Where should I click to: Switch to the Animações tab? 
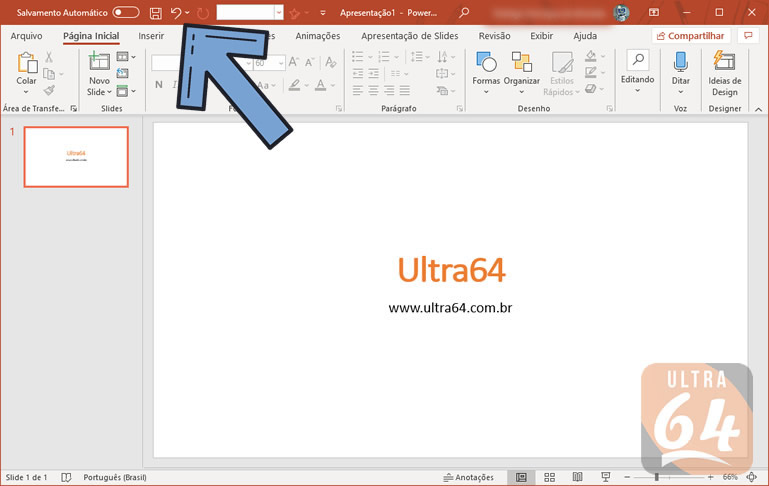click(318, 36)
